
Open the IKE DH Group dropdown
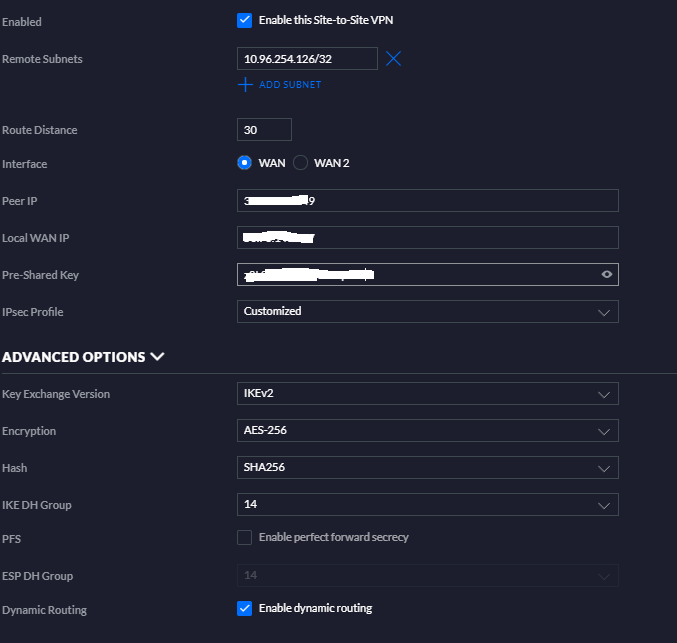pyautogui.click(x=427, y=504)
